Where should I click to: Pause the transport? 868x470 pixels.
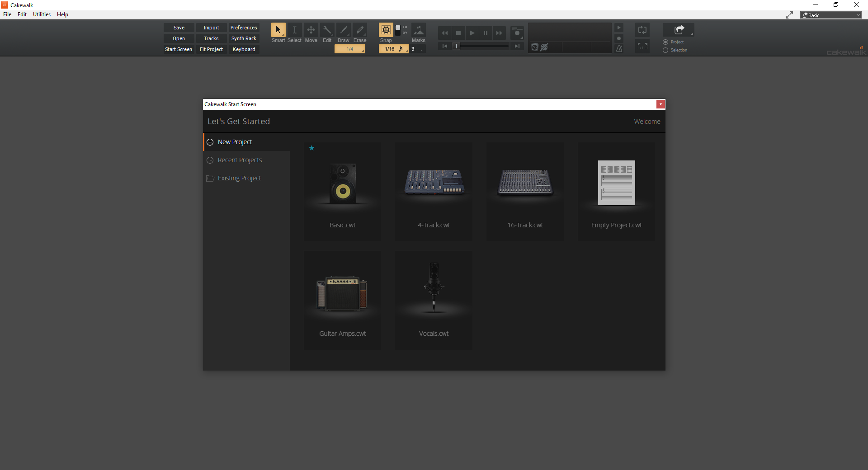pos(486,33)
